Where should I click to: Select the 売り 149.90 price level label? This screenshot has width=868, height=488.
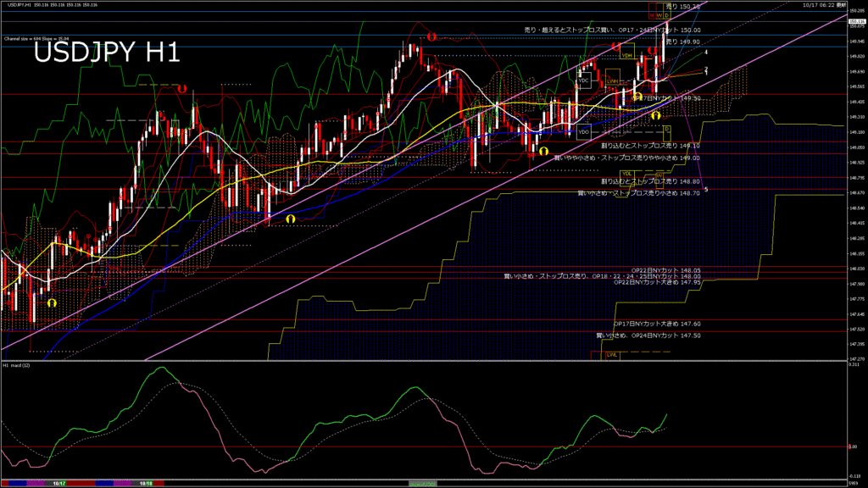pos(683,41)
